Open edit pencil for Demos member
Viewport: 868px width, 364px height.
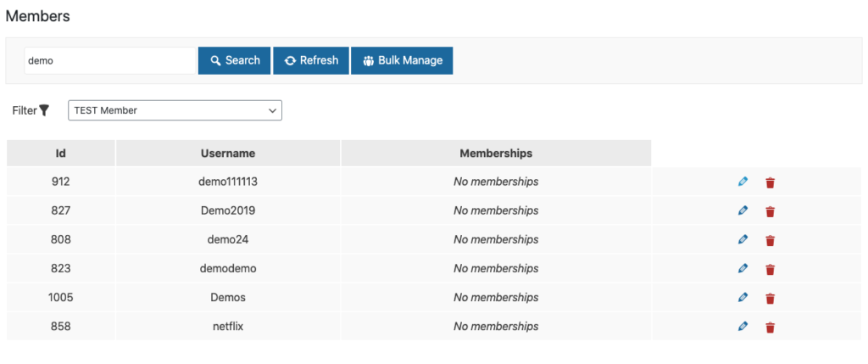743,298
